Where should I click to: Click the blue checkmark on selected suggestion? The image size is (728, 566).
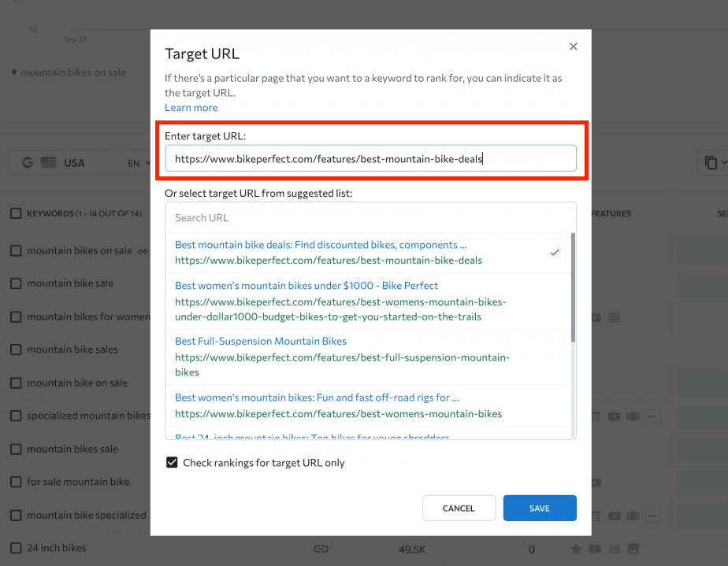pyautogui.click(x=555, y=253)
